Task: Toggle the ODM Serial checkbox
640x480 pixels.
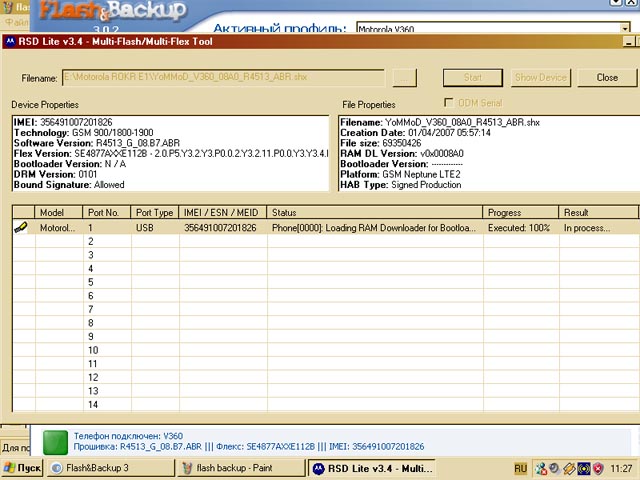Action: [448, 102]
